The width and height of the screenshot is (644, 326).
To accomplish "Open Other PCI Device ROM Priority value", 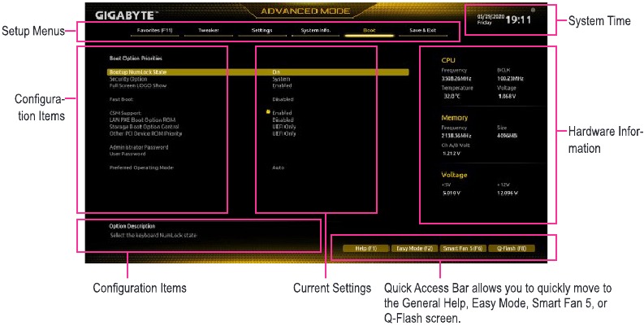I will pyautogui.click(x=283, y=133).
